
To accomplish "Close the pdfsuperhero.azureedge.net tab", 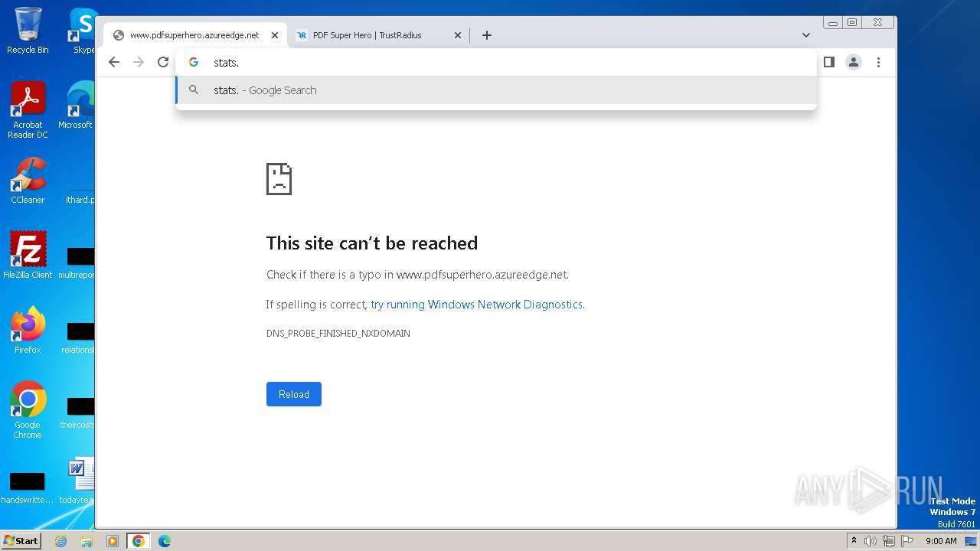I will pos(275,35).
